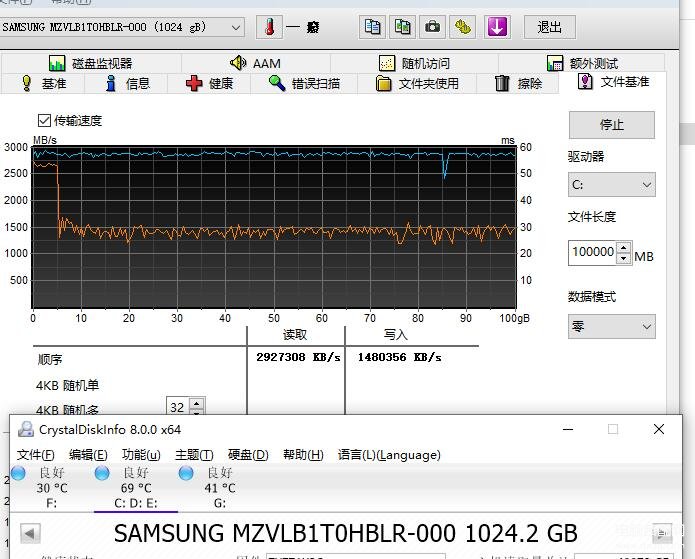Switch to the 磁盘监视器 tab

point(90,63)
